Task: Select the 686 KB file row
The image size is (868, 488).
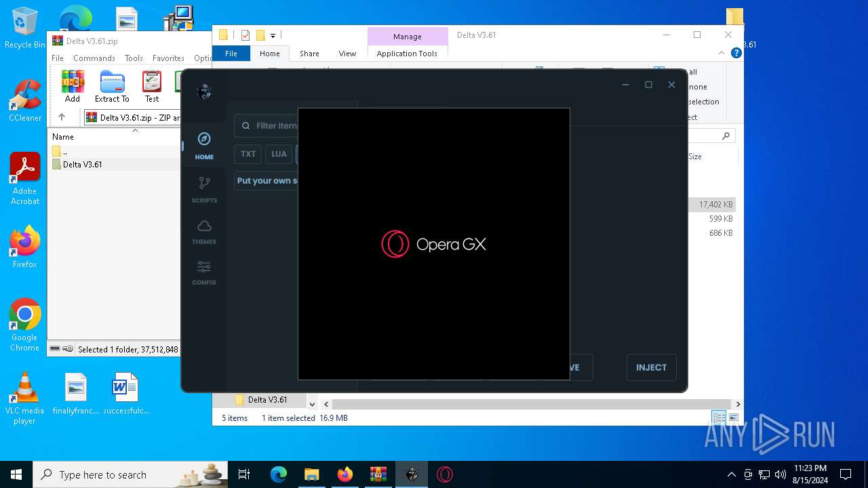Action: tap(712, 233)
